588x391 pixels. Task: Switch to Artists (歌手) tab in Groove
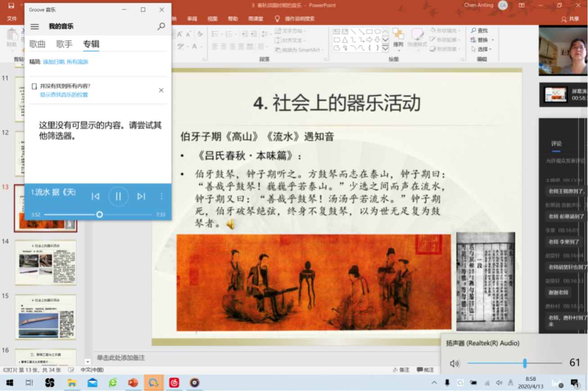tap(64, 44)
